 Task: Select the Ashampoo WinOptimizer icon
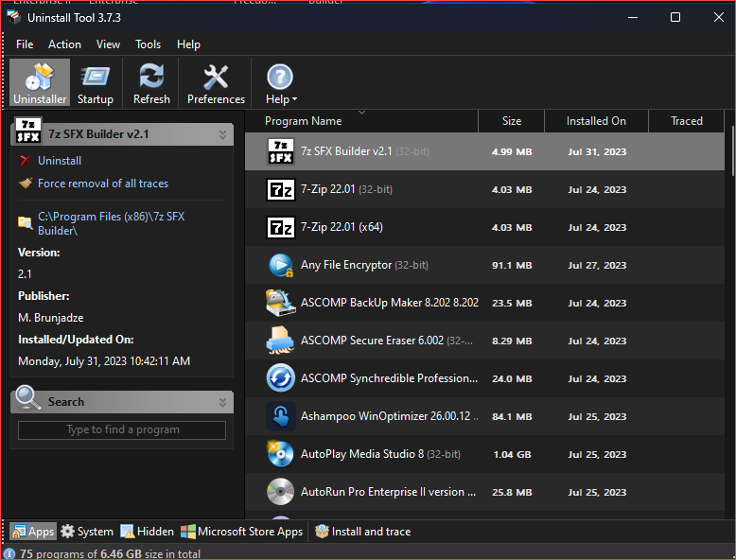pyautogui.click(x=281, y=416)
